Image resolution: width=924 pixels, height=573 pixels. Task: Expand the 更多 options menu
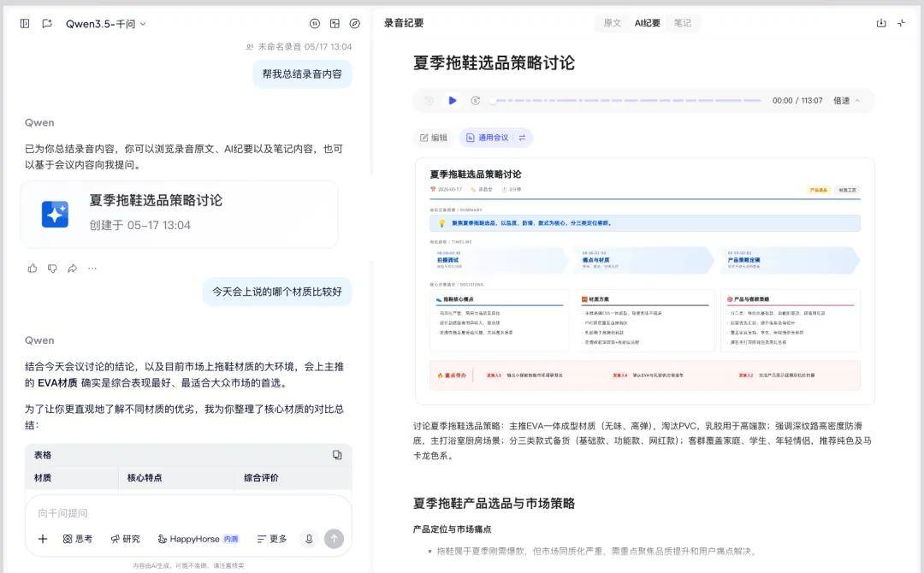(x=272, y=539)
